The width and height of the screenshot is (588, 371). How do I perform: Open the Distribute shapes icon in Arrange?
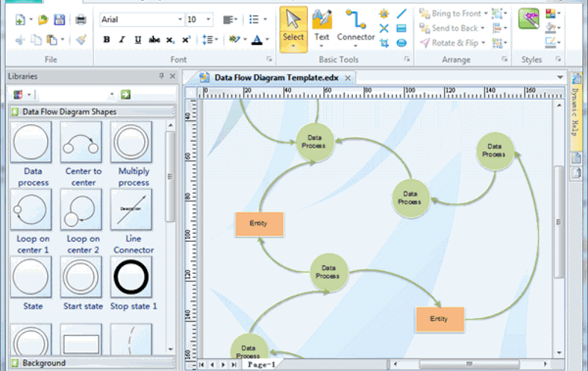(x=499, y=43)
